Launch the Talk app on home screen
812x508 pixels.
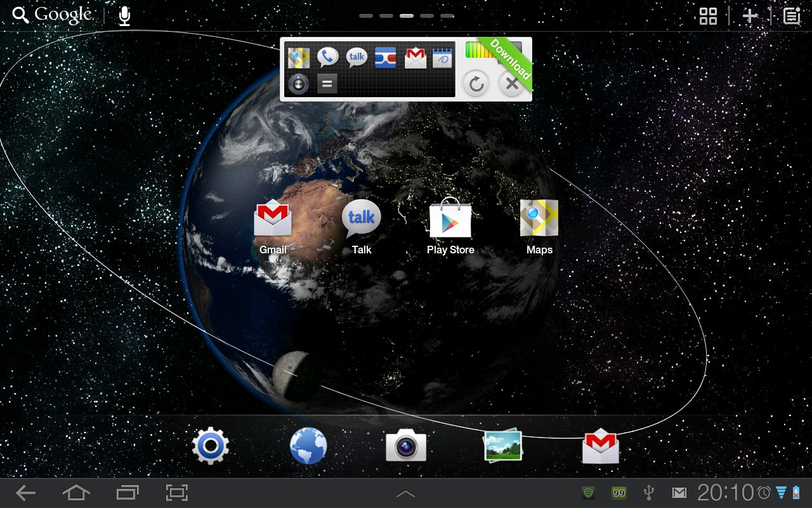tap(362, 225)
